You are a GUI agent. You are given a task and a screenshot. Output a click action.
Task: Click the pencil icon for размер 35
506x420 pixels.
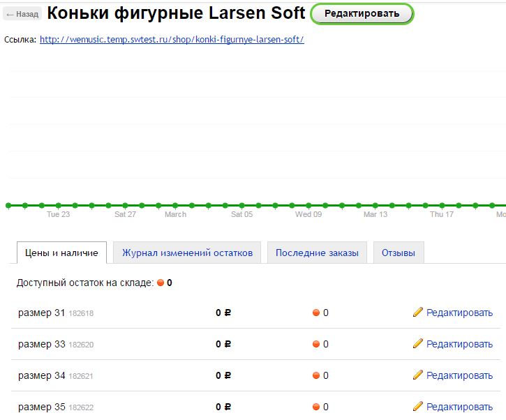[x=418, y=406]
